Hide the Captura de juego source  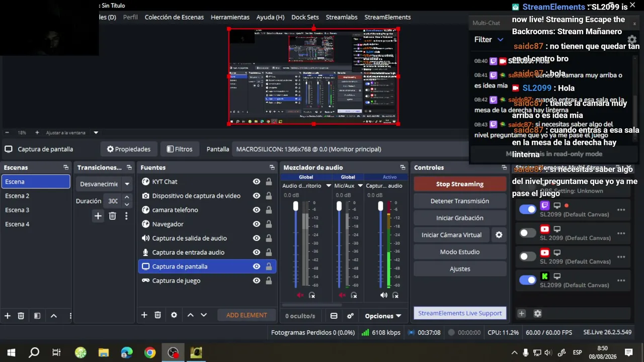click(257, 281)
